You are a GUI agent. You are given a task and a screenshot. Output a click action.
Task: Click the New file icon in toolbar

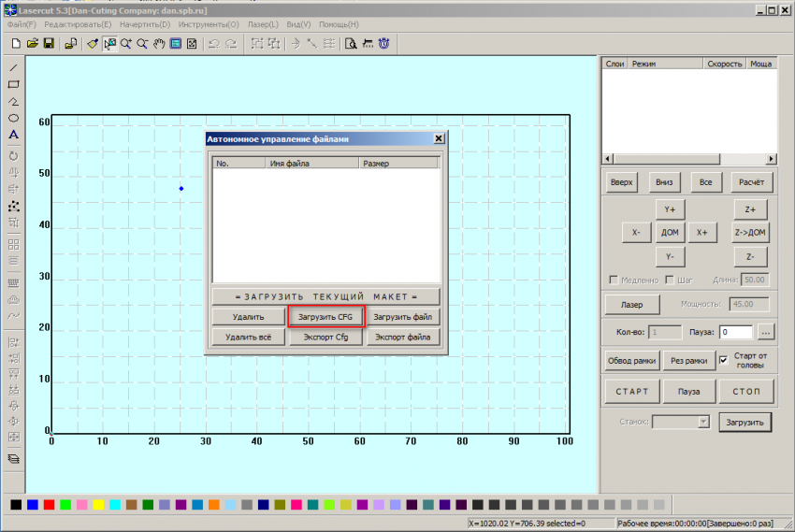coord(16,43)
